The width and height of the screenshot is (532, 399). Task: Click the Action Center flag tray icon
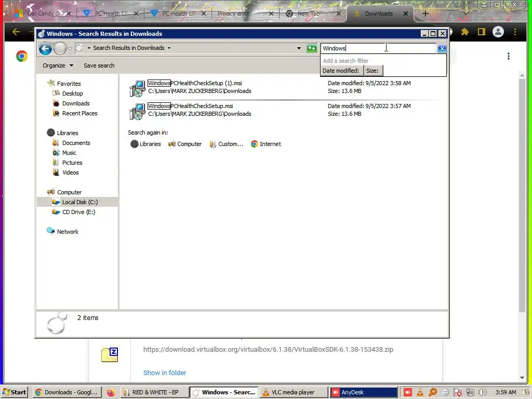[x=457, y=393]
